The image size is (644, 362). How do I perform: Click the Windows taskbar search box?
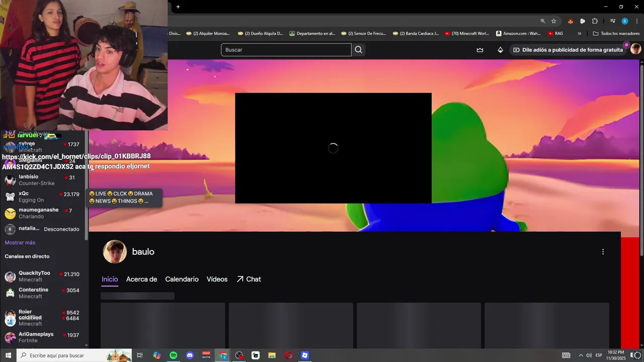pyautogui.click(x=74, y=355)
